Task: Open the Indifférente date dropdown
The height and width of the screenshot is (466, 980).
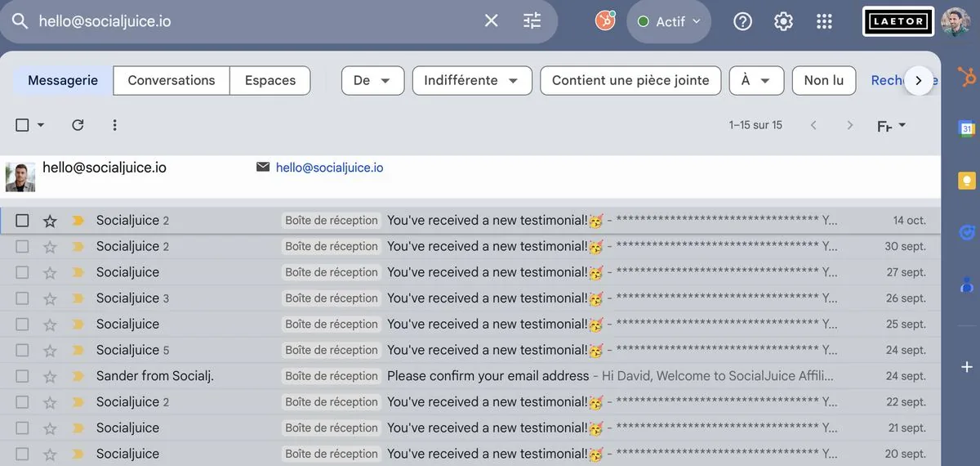Action: tap(472, 80)
